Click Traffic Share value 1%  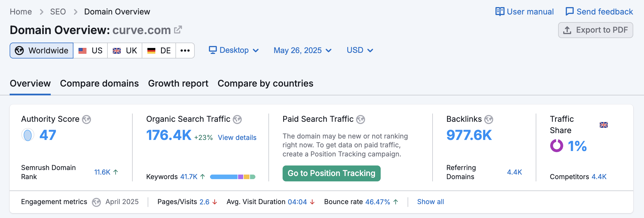[577, 146]
